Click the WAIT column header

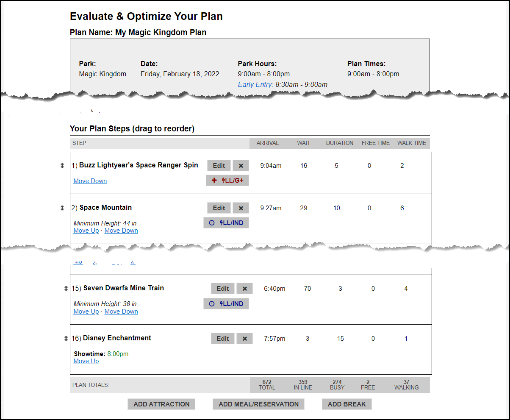[x=304, y=143]
